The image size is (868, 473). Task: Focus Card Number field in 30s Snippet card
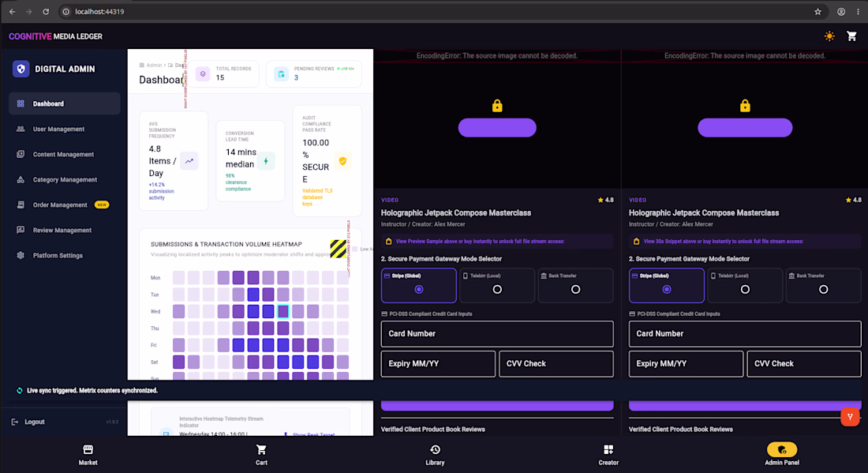pyautogui.click(x=745, y=334)
